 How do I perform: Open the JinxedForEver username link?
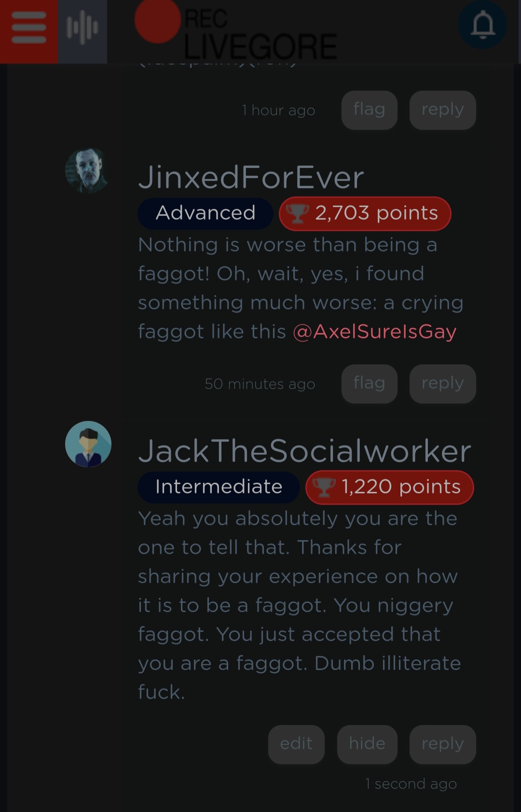pos(251,177)
